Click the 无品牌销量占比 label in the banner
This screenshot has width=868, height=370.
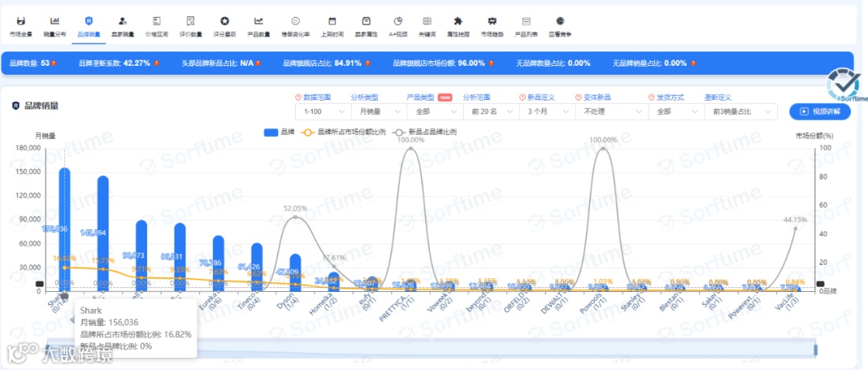[637, 64]
